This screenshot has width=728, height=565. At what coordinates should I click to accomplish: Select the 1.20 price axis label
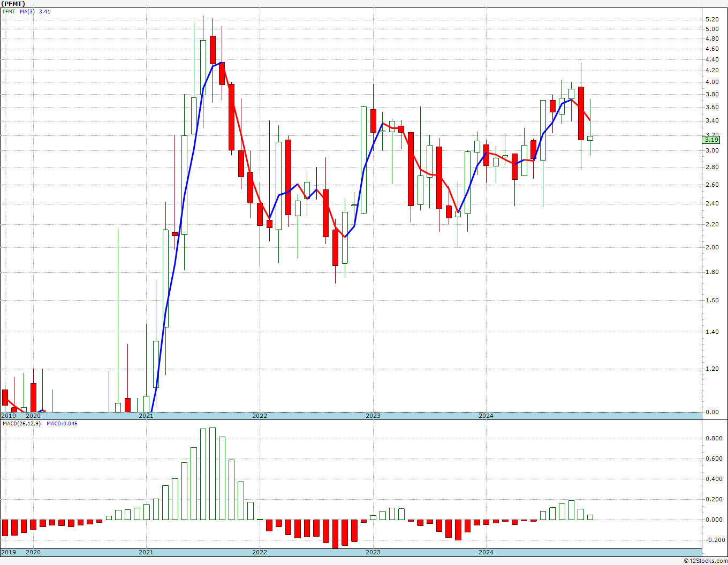pyautogui.click(x=712, y=369)
